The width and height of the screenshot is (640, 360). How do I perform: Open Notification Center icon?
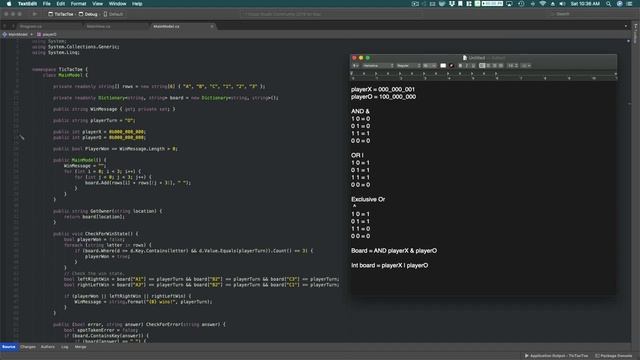click(x=629, y=4)
